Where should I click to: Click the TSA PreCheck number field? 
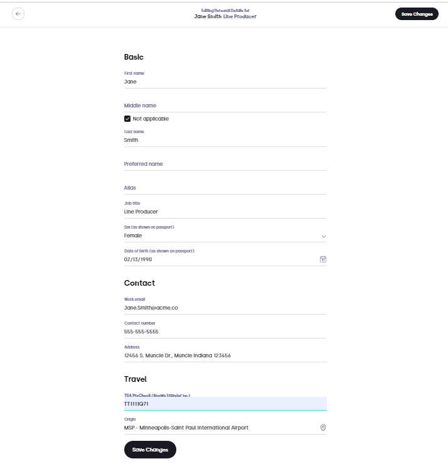(225, 403)
